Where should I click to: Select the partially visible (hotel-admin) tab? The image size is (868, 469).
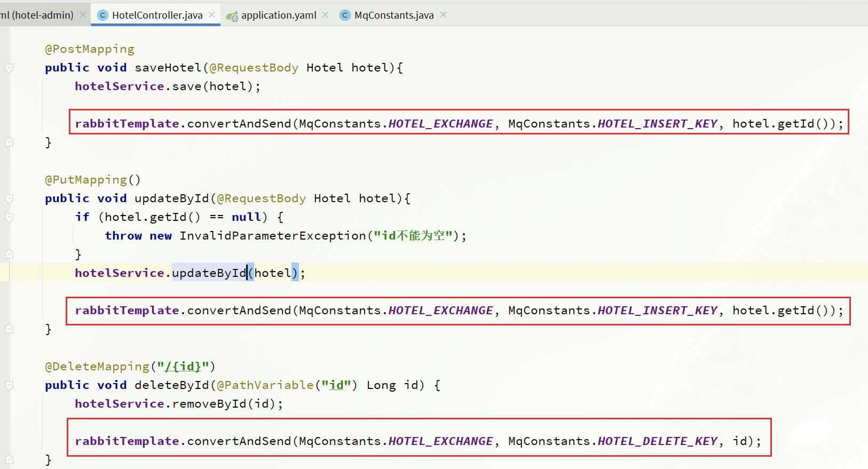click(37, 15)
